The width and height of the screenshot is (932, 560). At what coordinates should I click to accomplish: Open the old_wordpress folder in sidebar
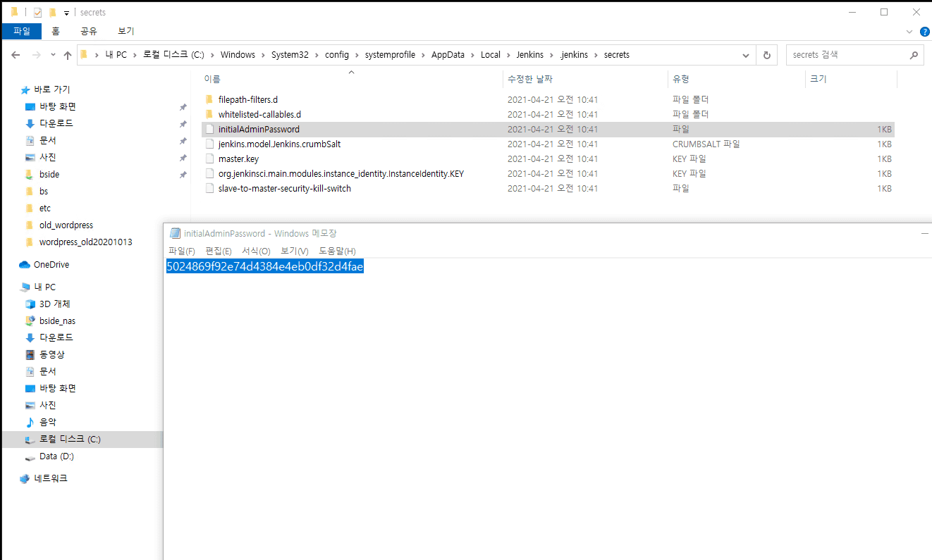point(66,225)
